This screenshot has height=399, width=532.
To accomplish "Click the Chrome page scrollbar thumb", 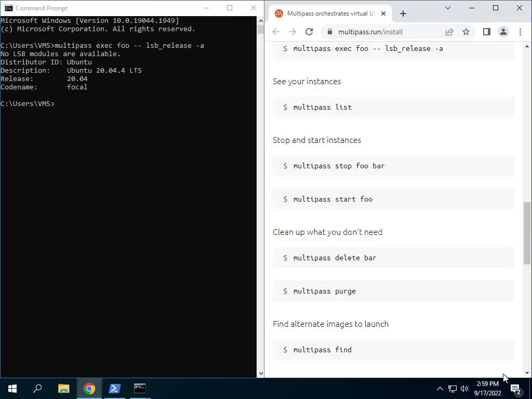I will pyautogui.click(x=527, y=233).
